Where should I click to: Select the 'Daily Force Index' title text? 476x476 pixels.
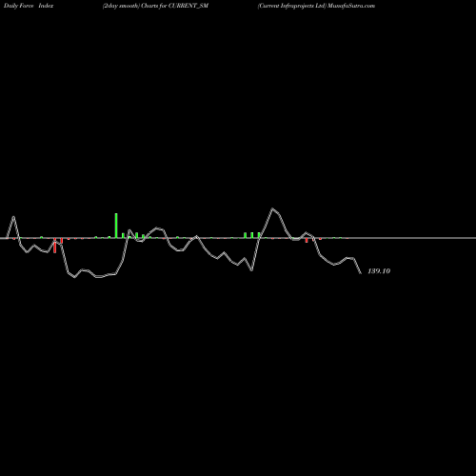(29, 6)
